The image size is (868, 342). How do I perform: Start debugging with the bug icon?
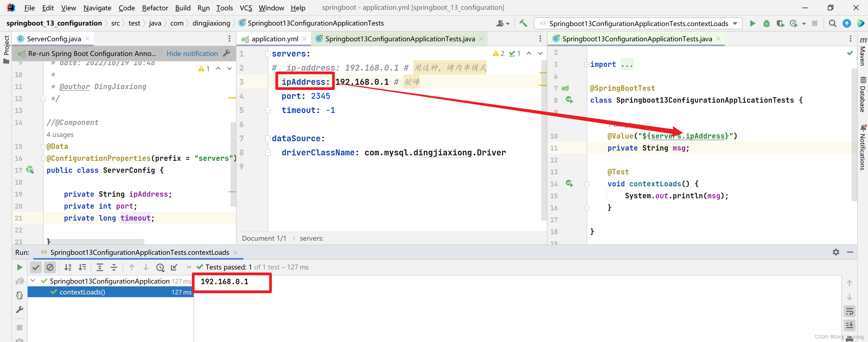767,23
